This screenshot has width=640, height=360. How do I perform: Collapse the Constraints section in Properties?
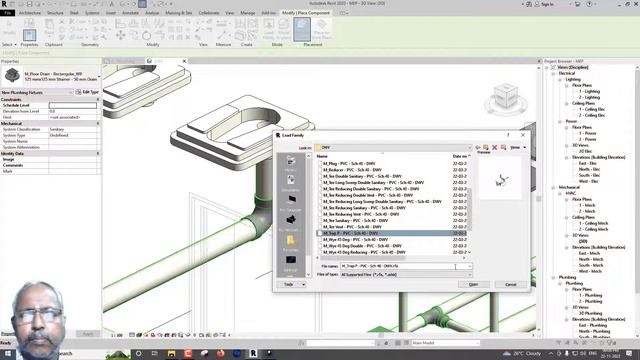click(98, 100)
